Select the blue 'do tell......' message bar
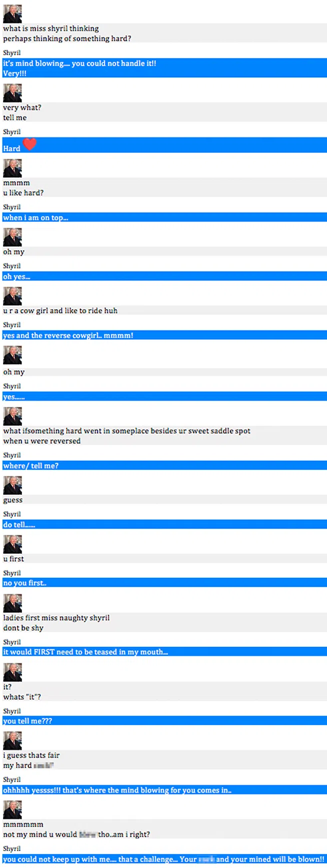This screenshot has height=868, width=327. 164,524
